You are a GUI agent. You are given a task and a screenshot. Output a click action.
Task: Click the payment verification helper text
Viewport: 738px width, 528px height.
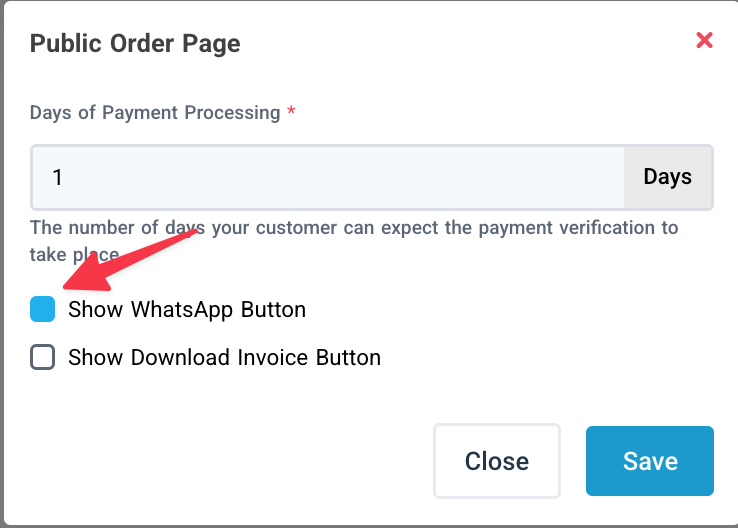[354, 227]
